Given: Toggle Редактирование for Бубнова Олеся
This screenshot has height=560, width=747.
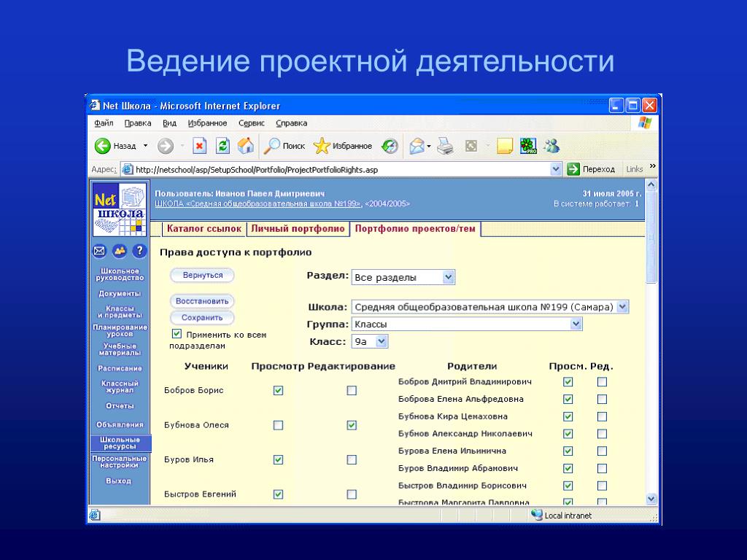Looking at the screenshot, I should click(352, 425).
